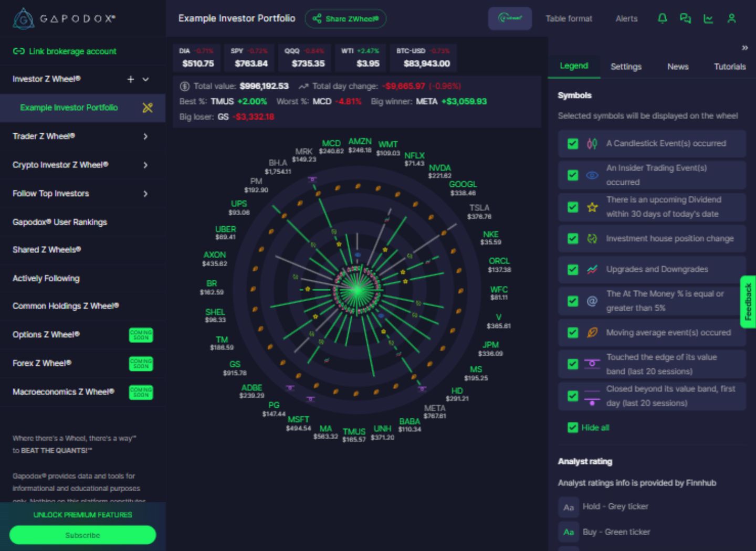
Task: Click the dollar icon beside Total value
Action: [184, 86]
